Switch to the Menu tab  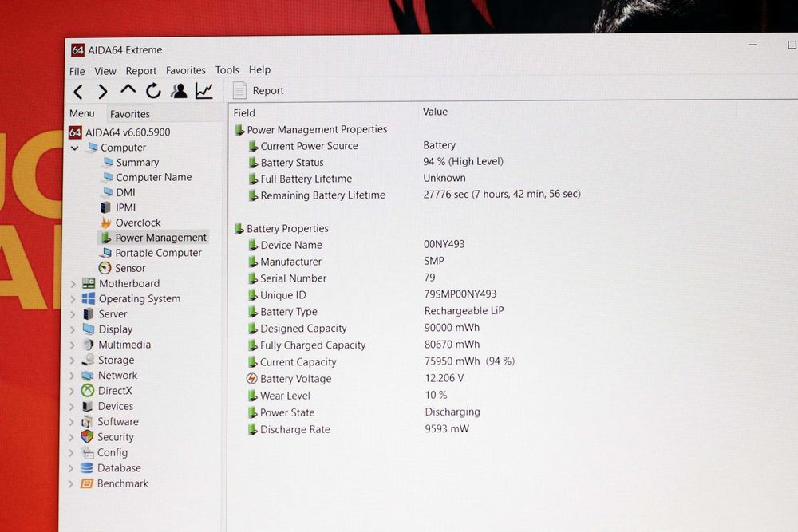tap(82, 113)
